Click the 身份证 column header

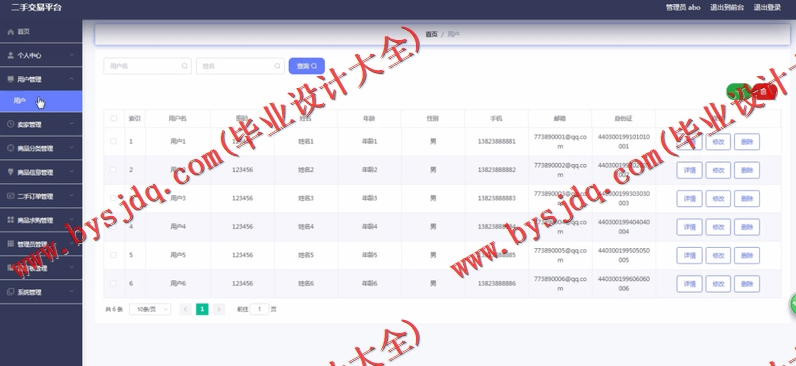click(623, 118)
